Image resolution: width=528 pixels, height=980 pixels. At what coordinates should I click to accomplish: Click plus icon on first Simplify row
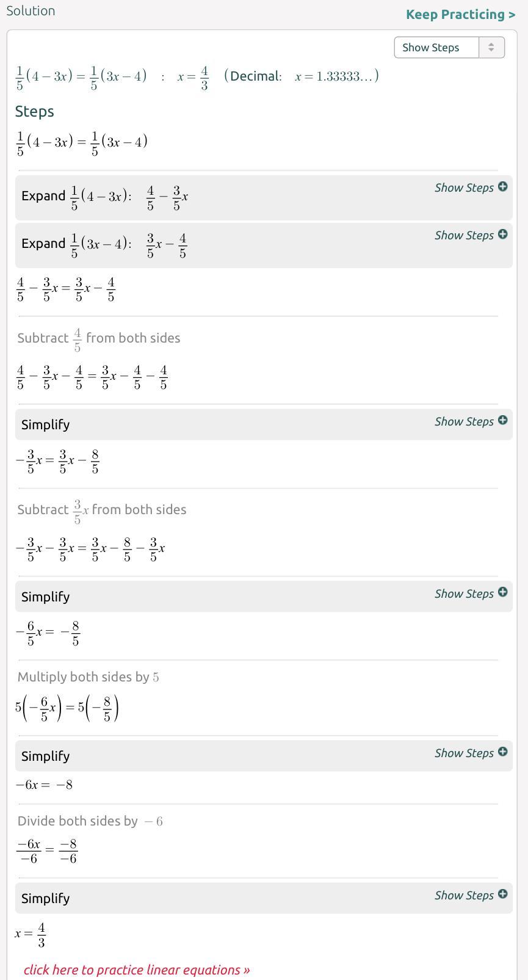pyautogui.click(x=502, y=421)
